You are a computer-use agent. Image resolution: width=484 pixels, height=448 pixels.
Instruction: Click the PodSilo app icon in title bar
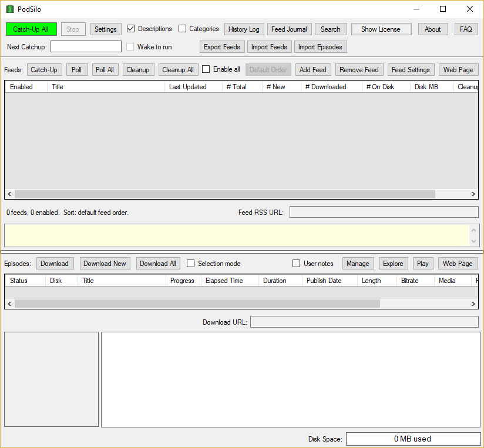(x=9, y=9)
